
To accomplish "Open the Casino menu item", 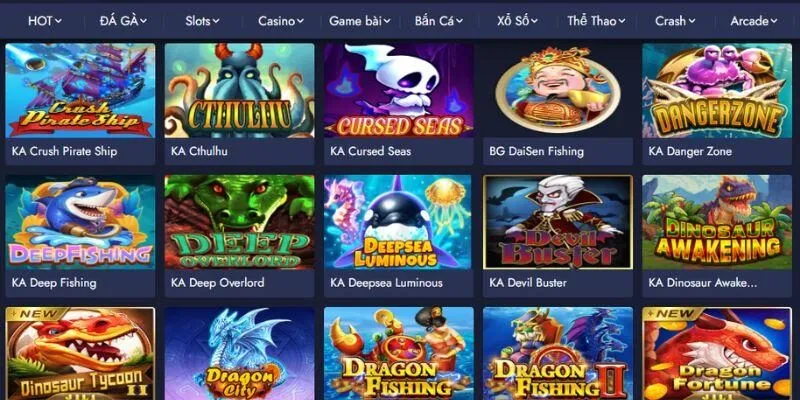I will [x=281, y=21].
